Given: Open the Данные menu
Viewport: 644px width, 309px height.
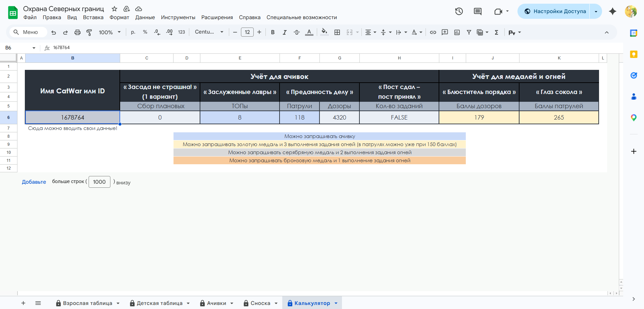Looking at the screenshot, I should pyautogui.click(x=145, y=17).
